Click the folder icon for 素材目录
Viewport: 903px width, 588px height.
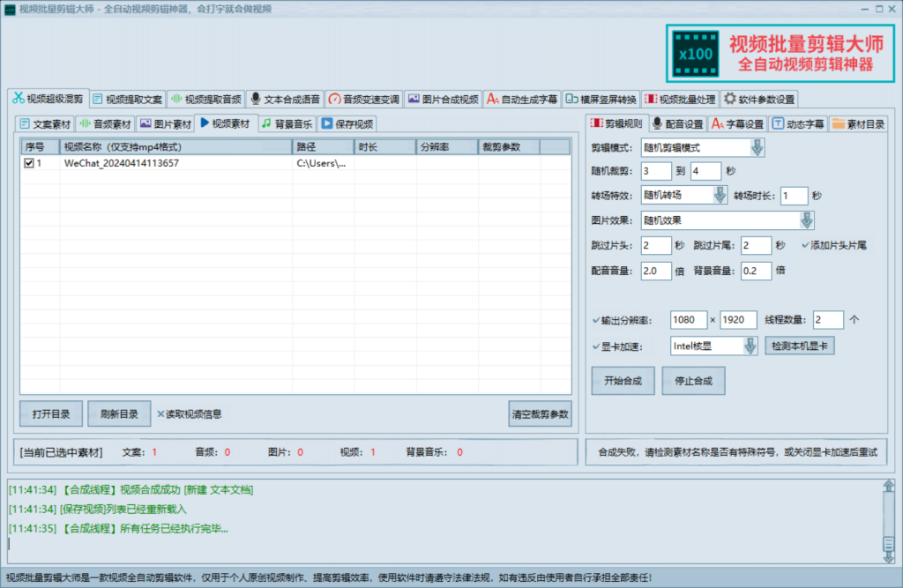pos(838,123)
